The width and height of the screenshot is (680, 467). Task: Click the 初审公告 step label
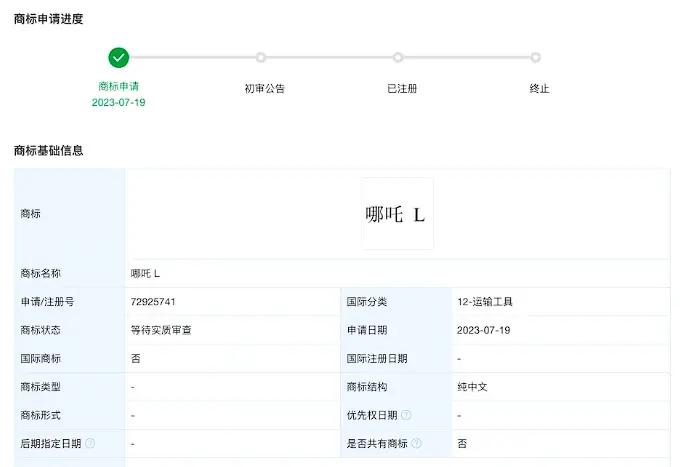pyautogui.click(x=264, y=88)
